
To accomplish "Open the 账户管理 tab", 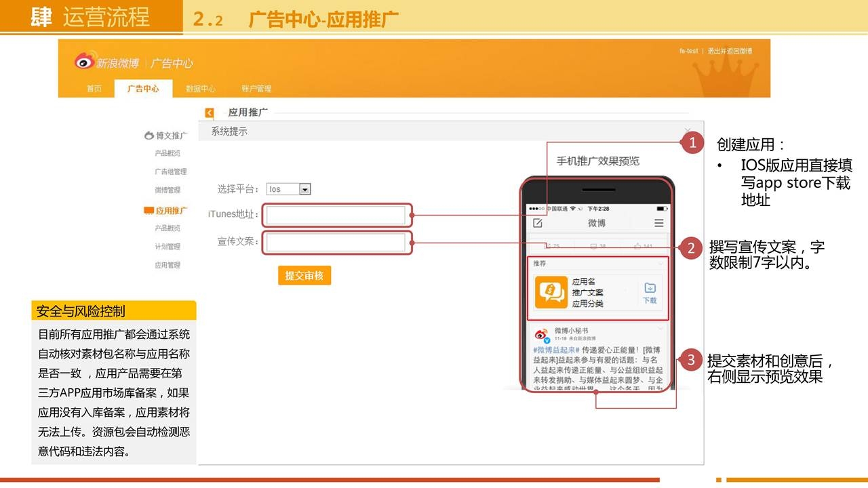I will pos(256,89).
